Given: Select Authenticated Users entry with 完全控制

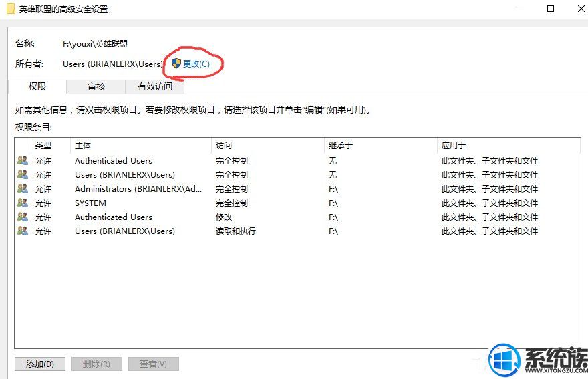Looking at the screenshot, I should click(297, 161).
